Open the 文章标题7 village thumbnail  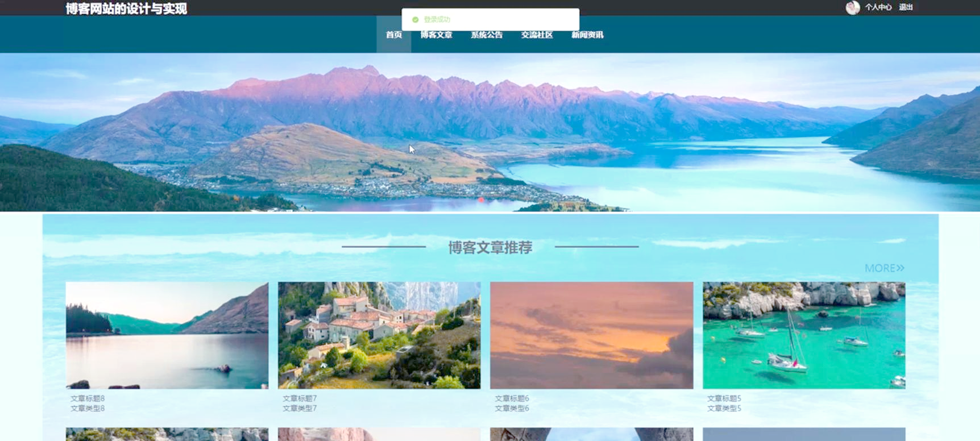pos(379,335)
